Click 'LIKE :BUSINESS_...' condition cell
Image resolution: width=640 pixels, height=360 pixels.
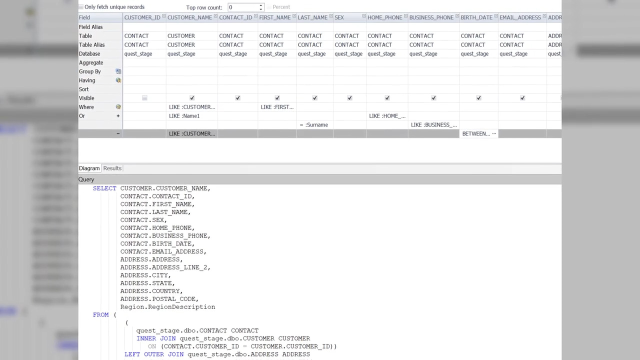[x=434, y=125]
